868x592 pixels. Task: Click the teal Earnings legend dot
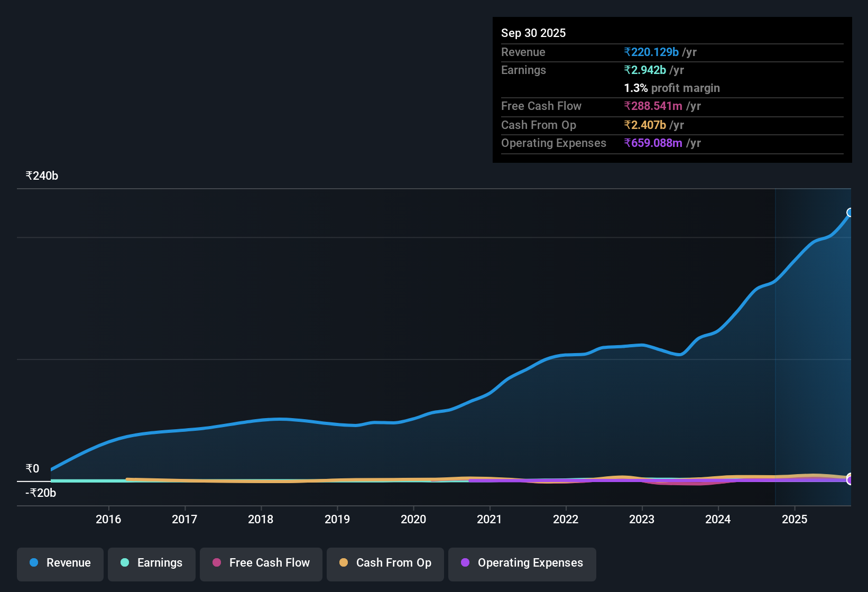(124, 563)
